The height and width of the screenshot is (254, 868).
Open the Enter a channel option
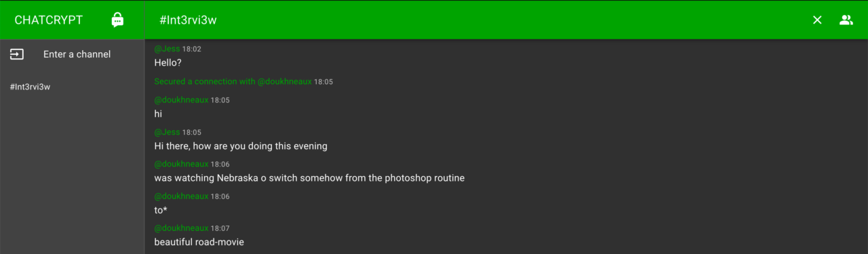pos(73,54)
